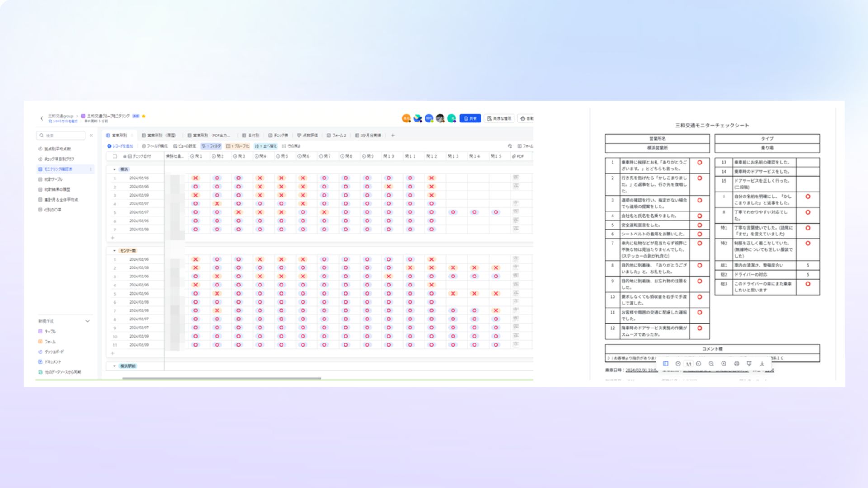868x488 pixels.
Task: Click the 検索 search field in sidebar
Action: 61,136
